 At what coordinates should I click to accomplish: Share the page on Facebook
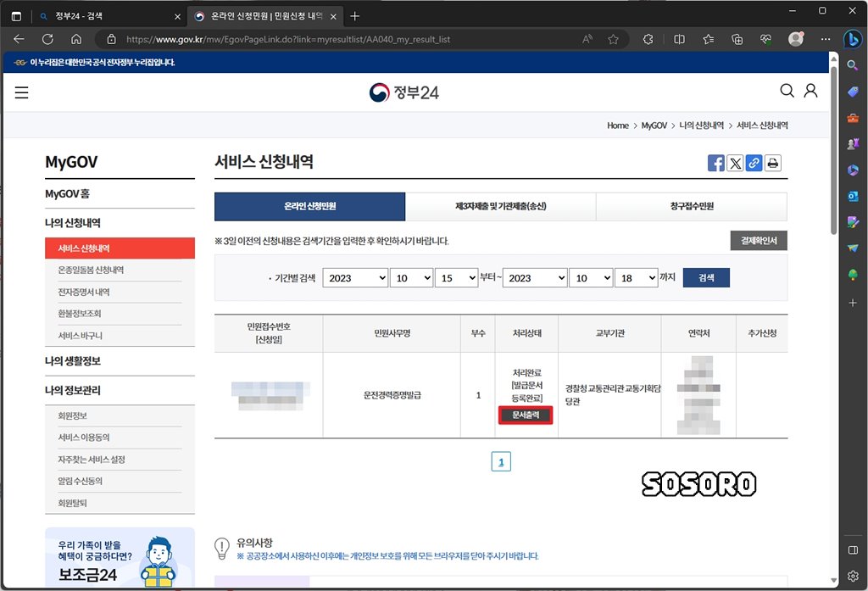[715, 163]
